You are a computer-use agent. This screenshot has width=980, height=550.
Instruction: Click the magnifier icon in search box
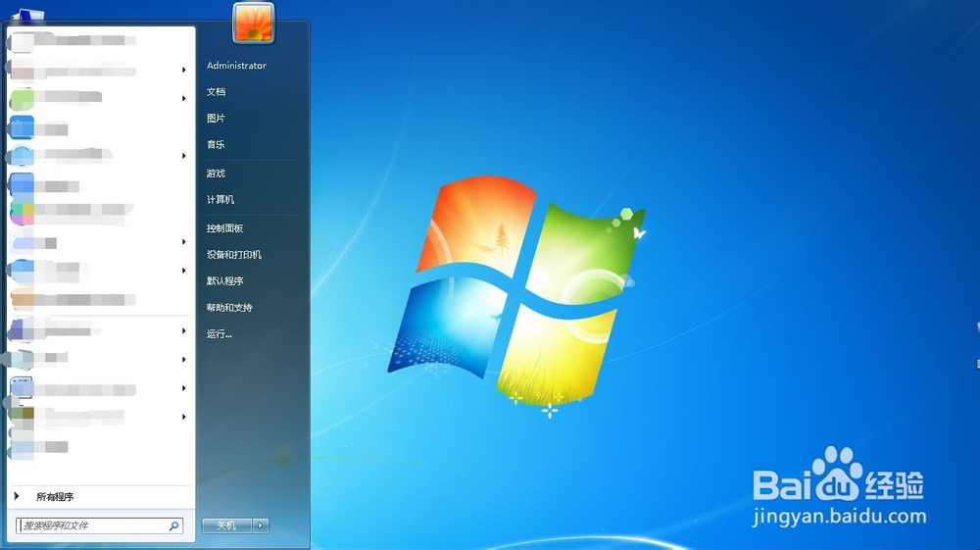point(174,526)
